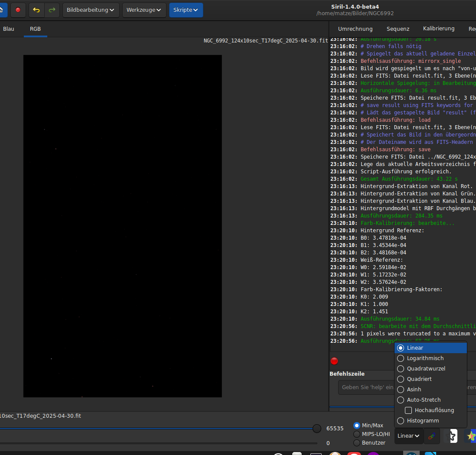This screenshot has width=476, height=455.
Task: Click the colored star false-color icon
Action: (471, 436)
